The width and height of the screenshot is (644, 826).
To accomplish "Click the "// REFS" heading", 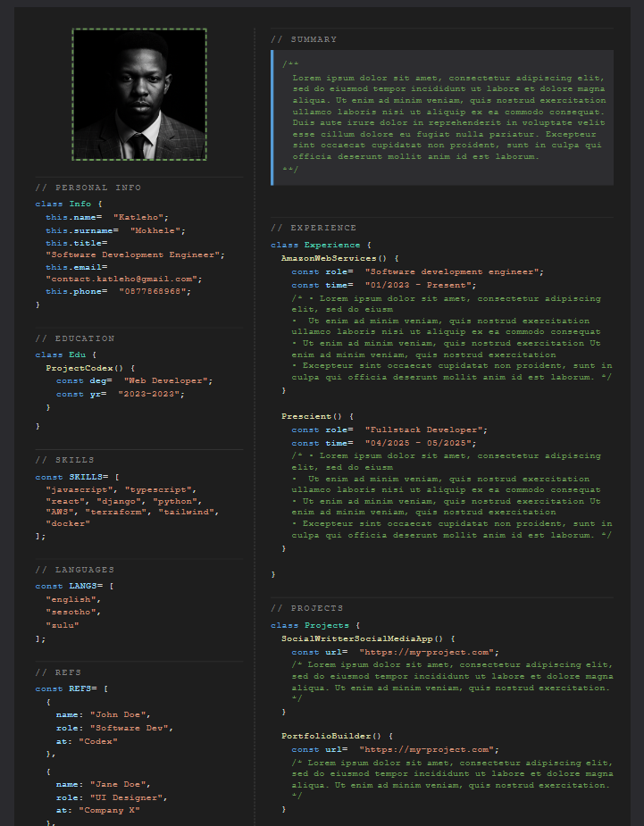I will (58, 672).
